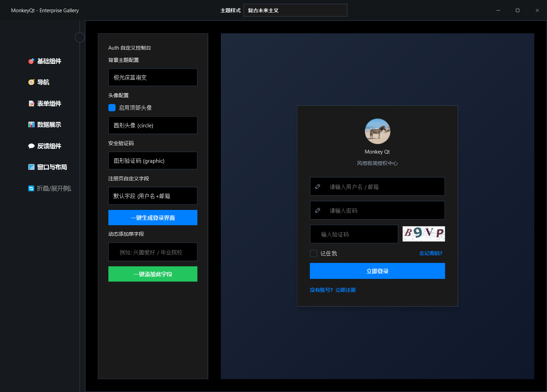Maximize the MonkeyQt window

518,11
